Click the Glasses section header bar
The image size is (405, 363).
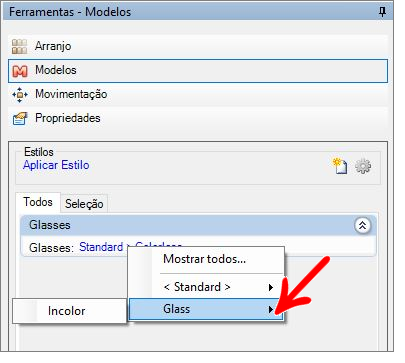point(198,225)
